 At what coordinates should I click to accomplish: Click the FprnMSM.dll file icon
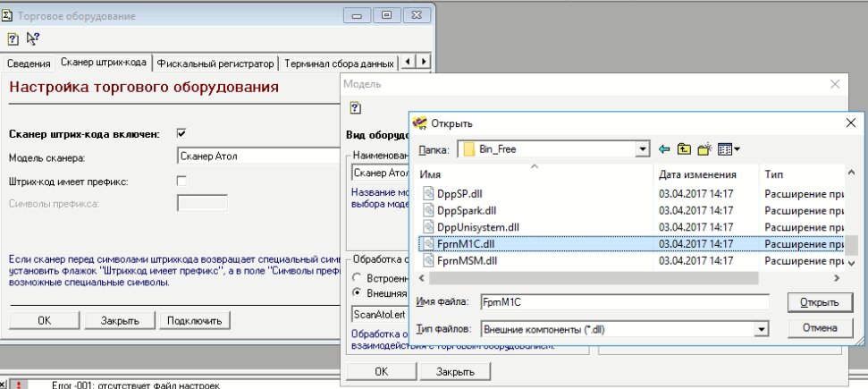(428, 260)
